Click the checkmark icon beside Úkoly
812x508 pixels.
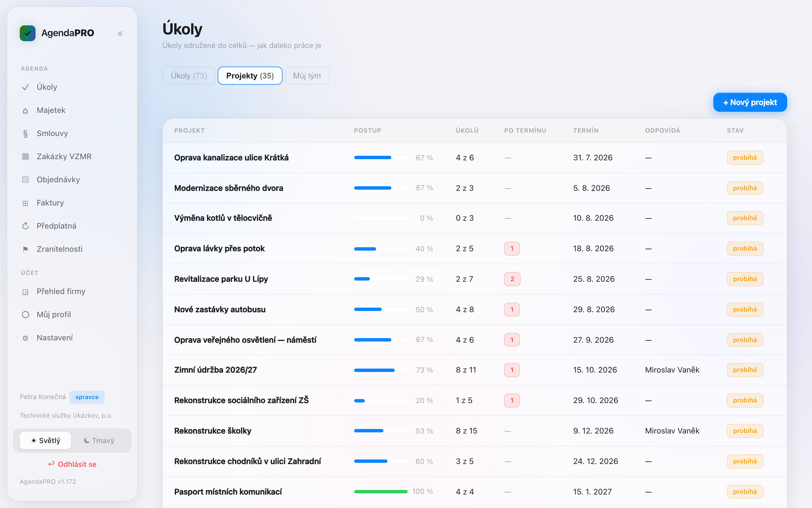(x=25, y=87)
